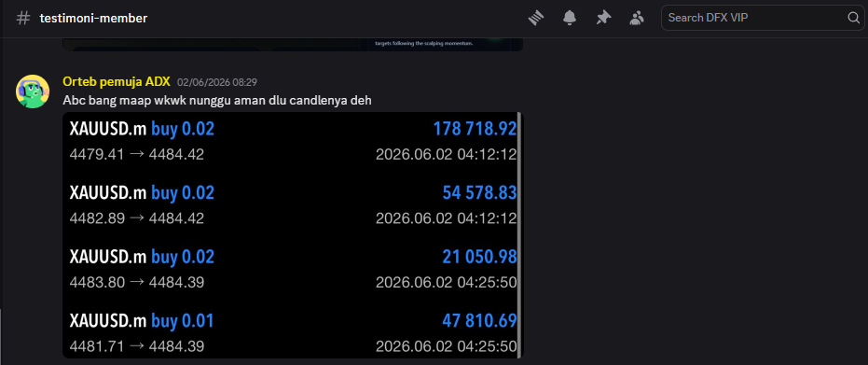Image resolution: width=868 pixels, height=365 pixels.
Task: Open the testimoni-member channel title
Action: click(93, 19)
